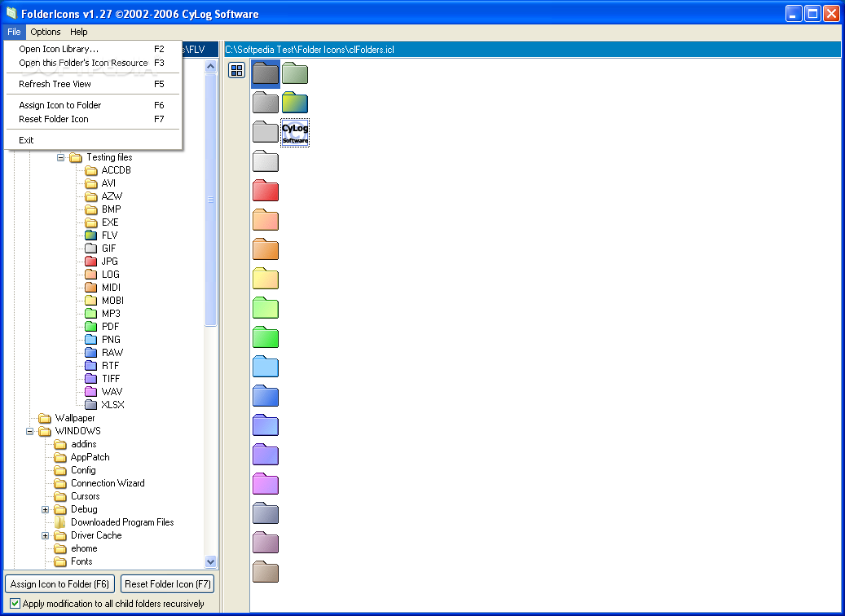Click tree scrollbar down arrow

[211, 561]
